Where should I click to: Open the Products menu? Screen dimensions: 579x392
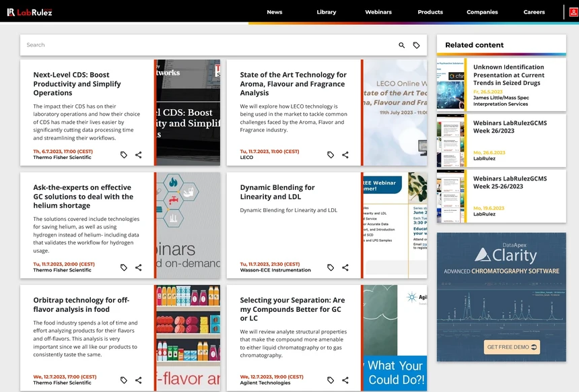430,12
